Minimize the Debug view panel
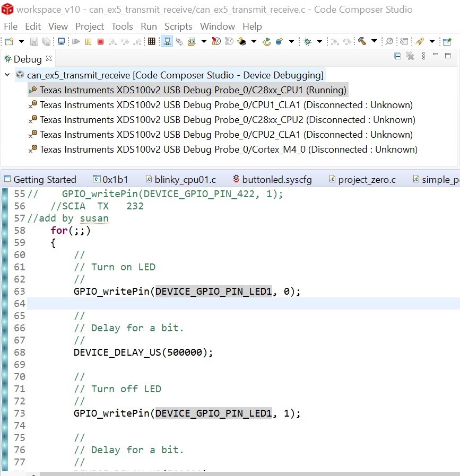This screenshot has height=476, width=460. point(436,55)
